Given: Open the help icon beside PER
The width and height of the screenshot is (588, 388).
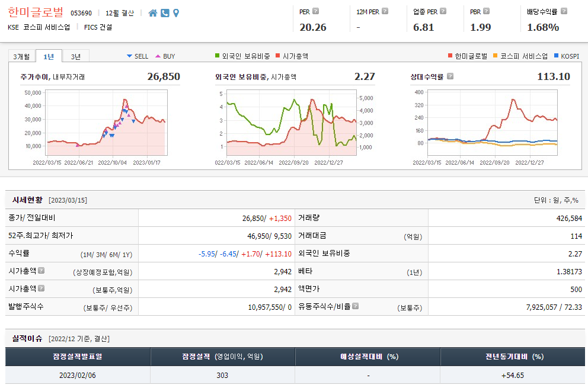Looking at the screenshot, I should [x=316, y=11].
